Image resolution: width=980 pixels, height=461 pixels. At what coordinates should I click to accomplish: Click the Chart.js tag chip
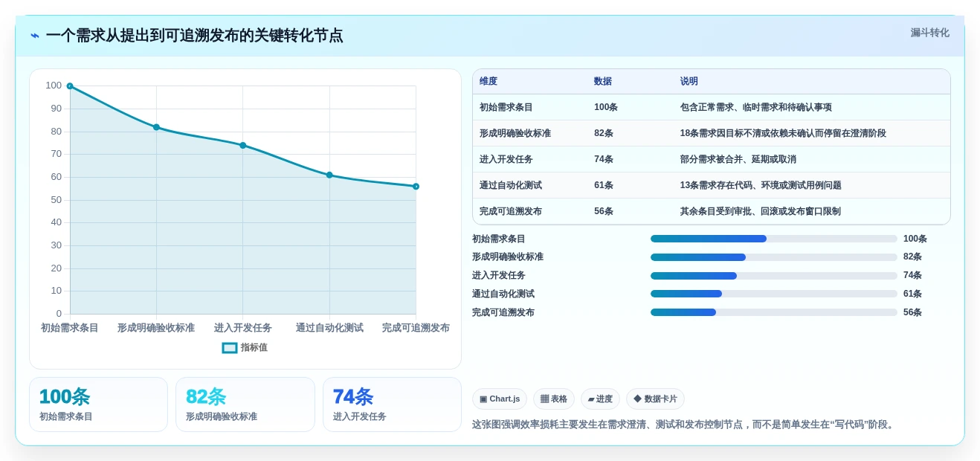point(500,399)
